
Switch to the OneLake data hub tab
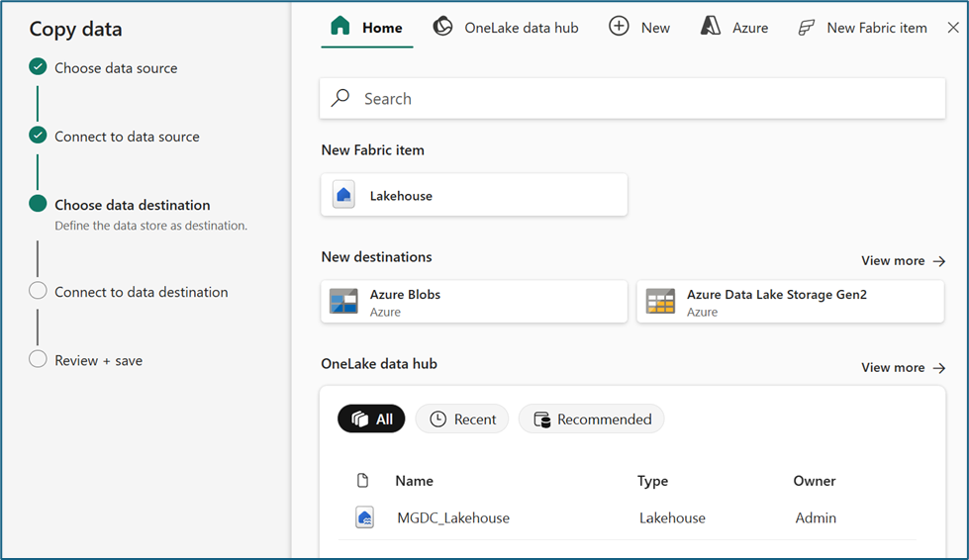tap(506, 28)
